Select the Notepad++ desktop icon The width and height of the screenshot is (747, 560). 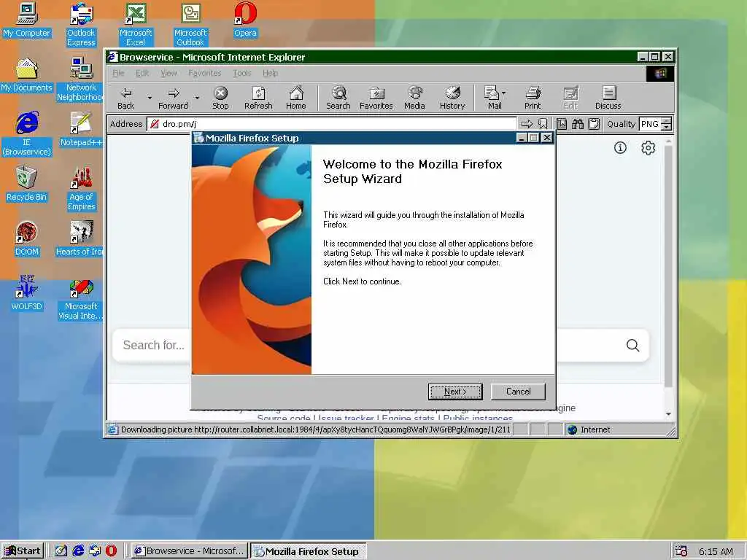pyautogui.click(x=81, y=130)
